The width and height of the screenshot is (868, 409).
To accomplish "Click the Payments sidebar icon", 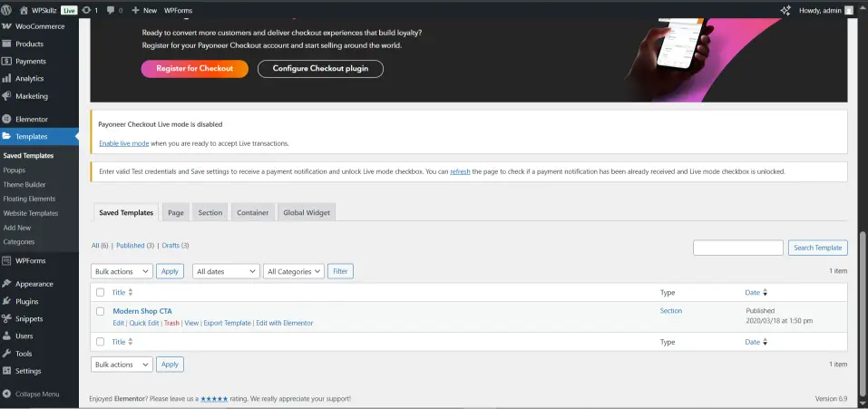I will click(6, 61).
